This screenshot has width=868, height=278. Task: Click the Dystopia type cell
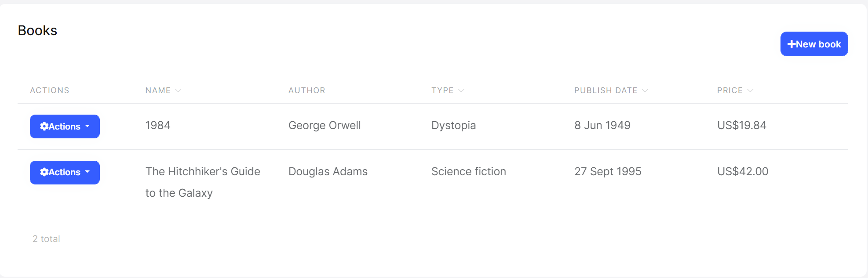(x=453, y=125)
